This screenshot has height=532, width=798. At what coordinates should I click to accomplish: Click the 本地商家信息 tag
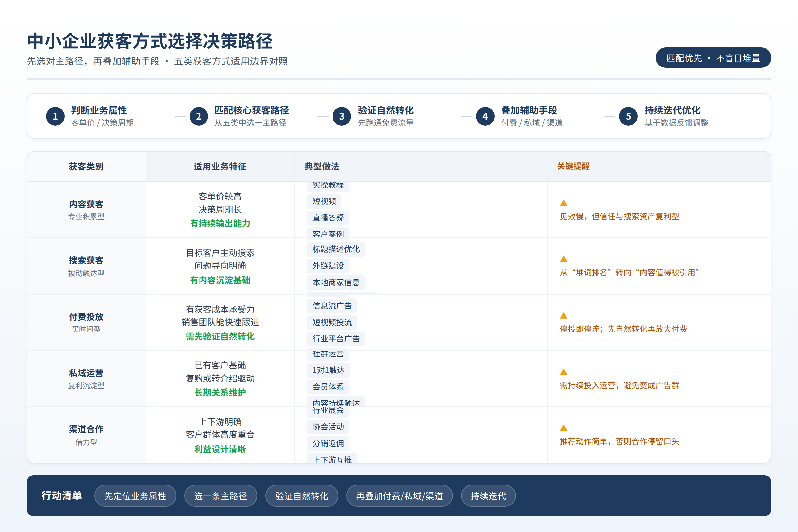coord(336,282)
